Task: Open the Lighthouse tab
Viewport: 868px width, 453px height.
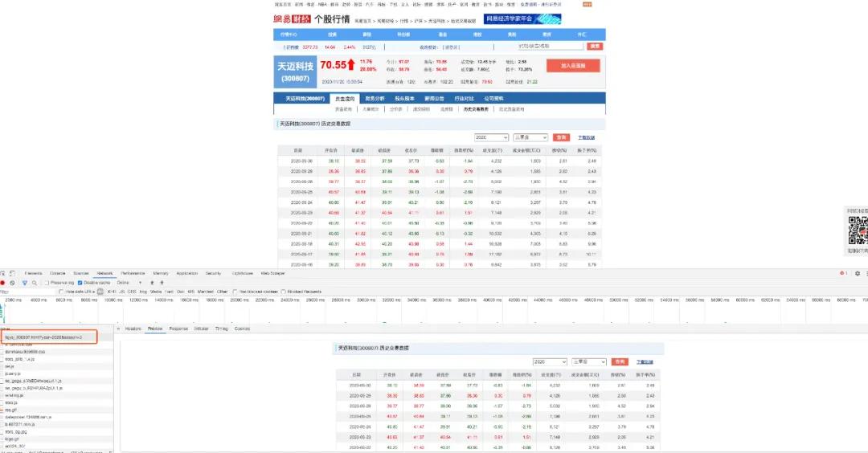Action: tap(243, 273)
